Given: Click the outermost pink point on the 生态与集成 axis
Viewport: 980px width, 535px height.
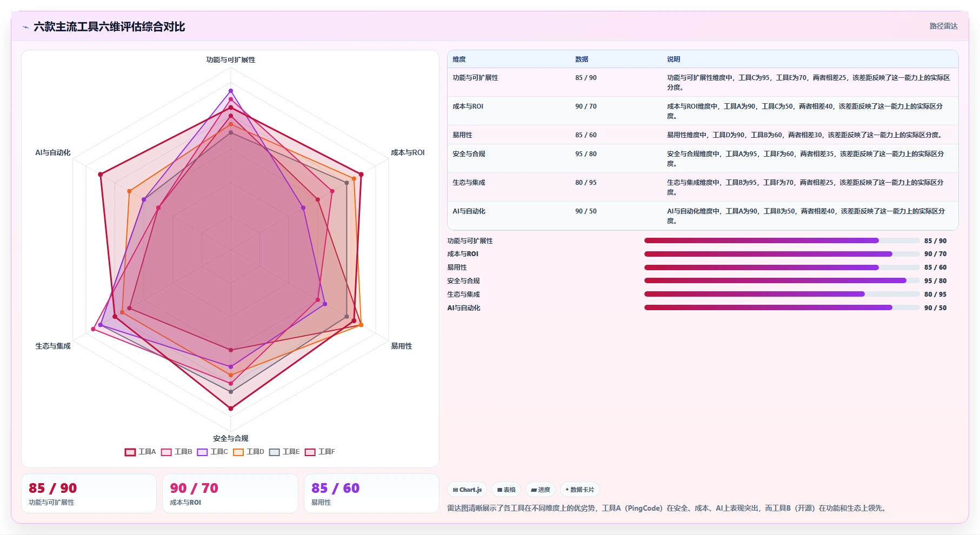Looking at the screenshot, I should [93, 329].
